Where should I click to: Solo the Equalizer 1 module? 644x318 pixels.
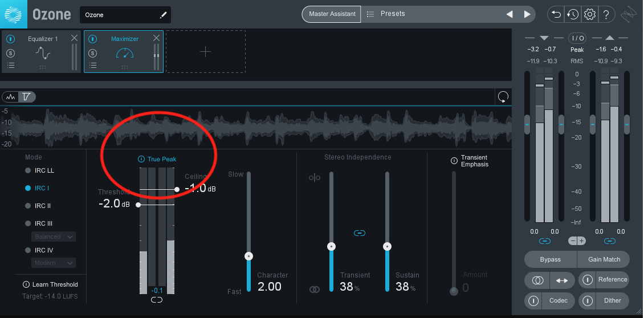click(x=11, y=53)
